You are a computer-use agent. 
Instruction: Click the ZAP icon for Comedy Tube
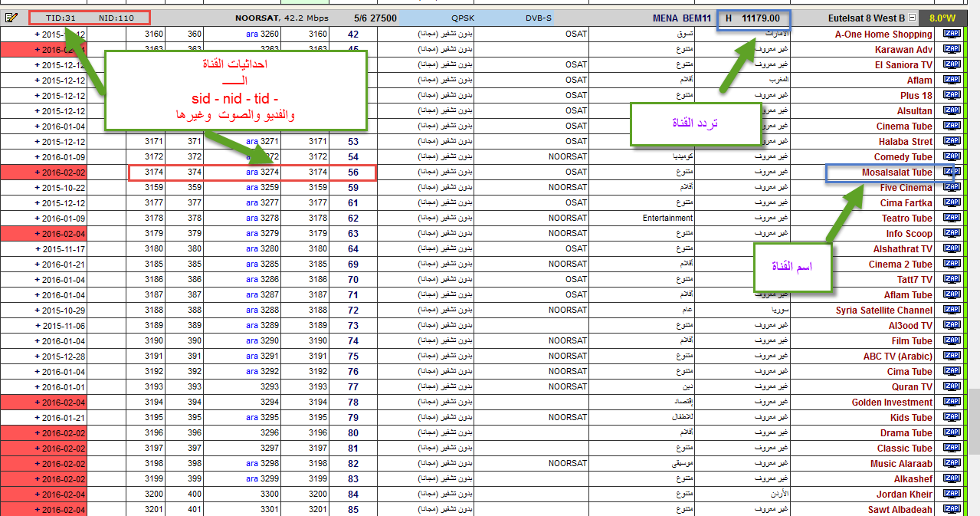point(951,156)
